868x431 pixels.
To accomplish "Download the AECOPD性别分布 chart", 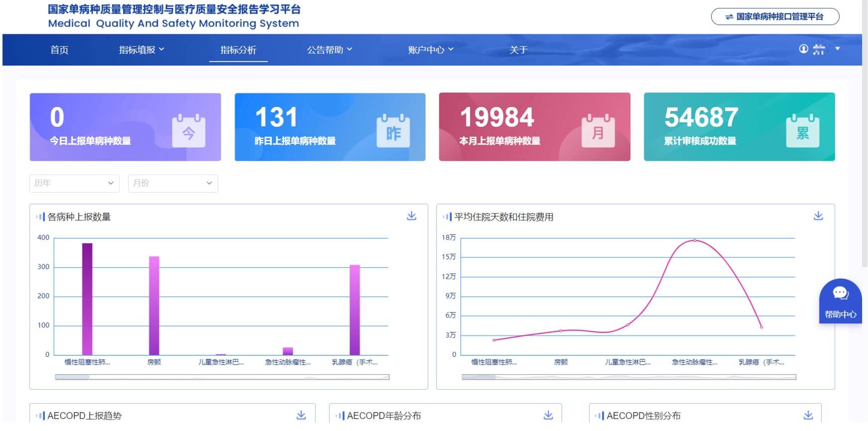I will click(808, 415).
